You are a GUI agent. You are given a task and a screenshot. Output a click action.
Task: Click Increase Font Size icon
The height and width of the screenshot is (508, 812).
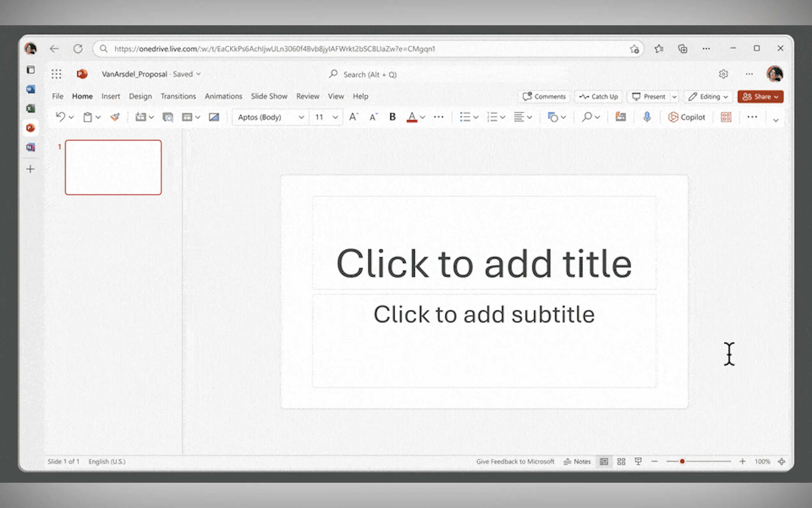pyautogui.click(x=353, y=117)
